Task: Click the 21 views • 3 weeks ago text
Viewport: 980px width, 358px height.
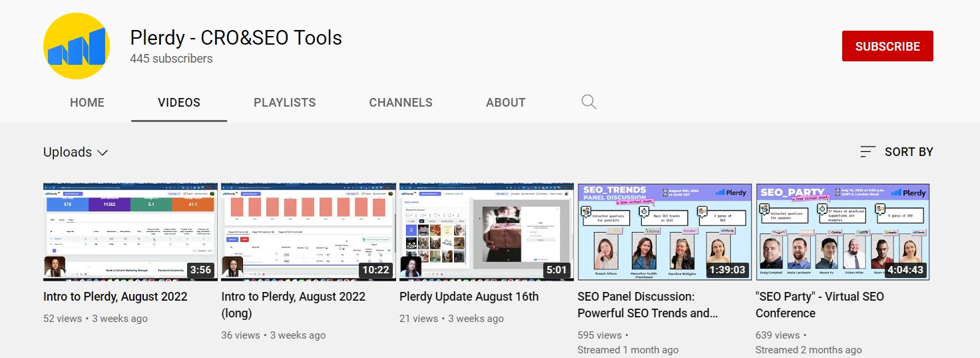Action: pos(451,319)
